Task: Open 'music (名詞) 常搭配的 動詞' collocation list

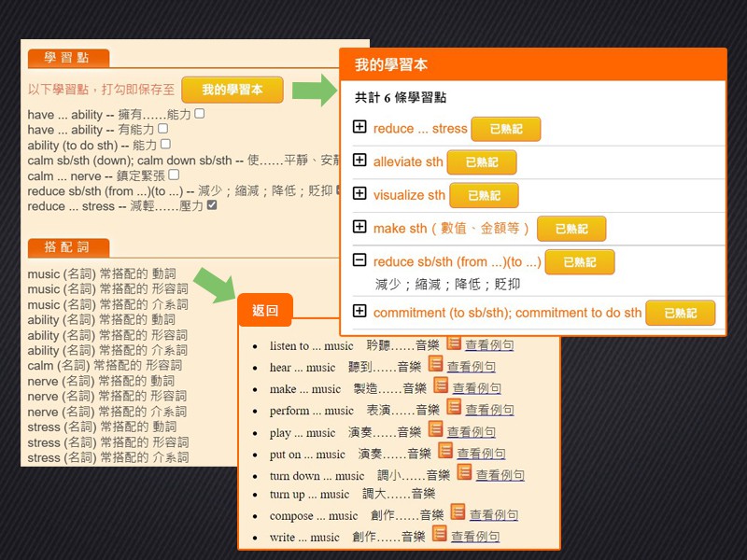Action: tap(102, 274)
